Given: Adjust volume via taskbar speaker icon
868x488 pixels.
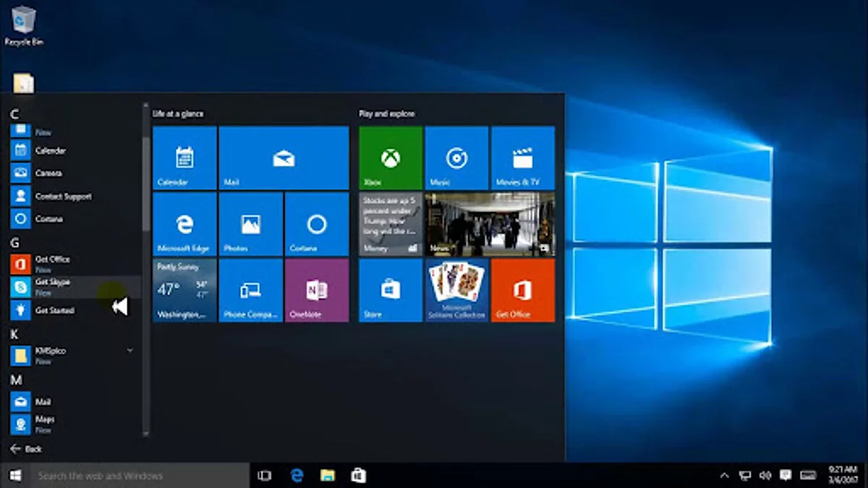Looking at the screenshot, I should (765, 476).
